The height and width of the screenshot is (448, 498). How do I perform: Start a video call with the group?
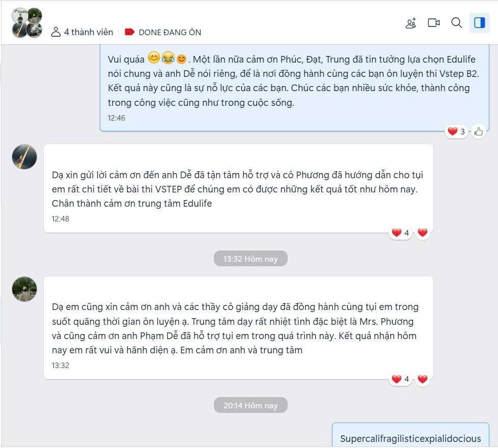[x=433, y=23]
